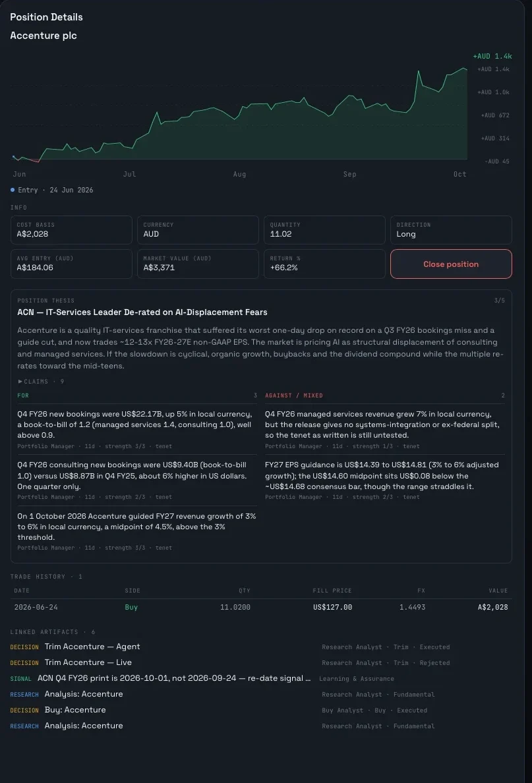Expand the Claims · 9 disclosure triangle
The image size is (532, 783).
20,382
